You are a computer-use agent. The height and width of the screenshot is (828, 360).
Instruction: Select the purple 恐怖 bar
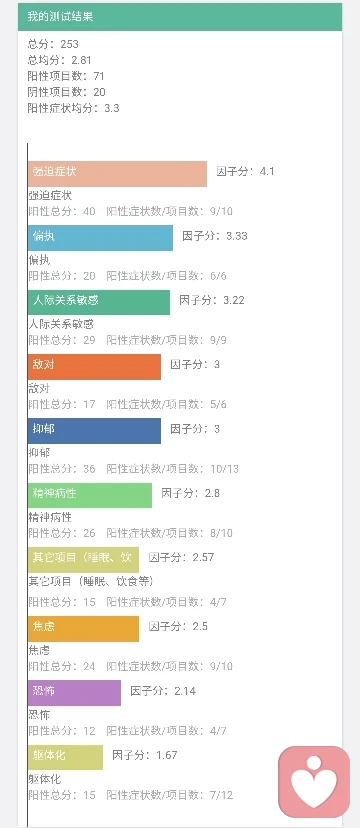(74, 693)
